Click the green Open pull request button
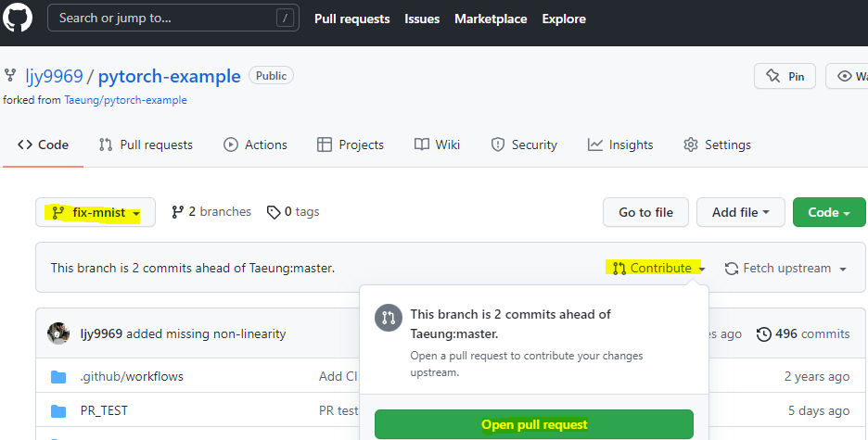The image size is (868, 440). [533, 424]
